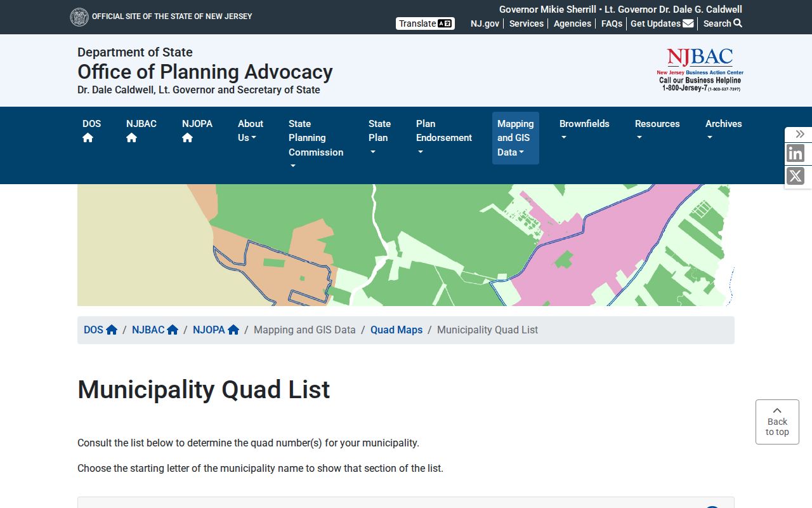
Task: Open the Agencies link
Action: tap(572, 23)
